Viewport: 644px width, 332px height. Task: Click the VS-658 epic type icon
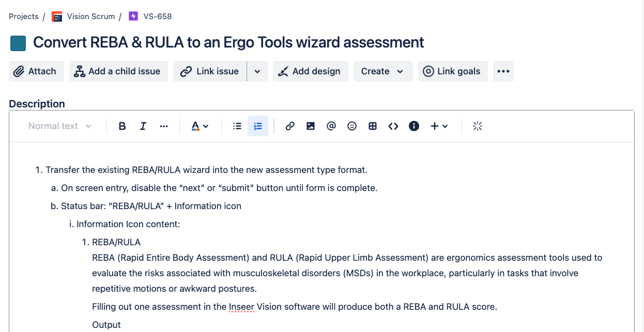point(133,17)
